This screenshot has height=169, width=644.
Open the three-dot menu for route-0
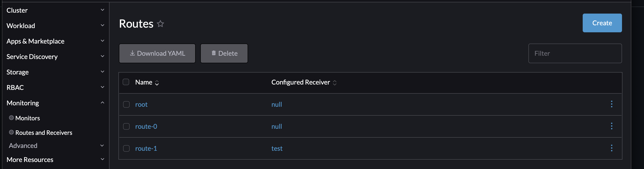point(611,126)
